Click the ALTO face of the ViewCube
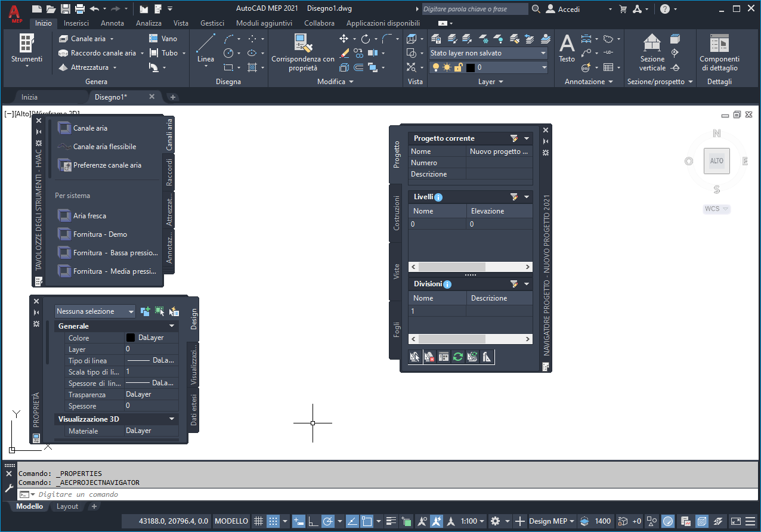 click(716, 161)
